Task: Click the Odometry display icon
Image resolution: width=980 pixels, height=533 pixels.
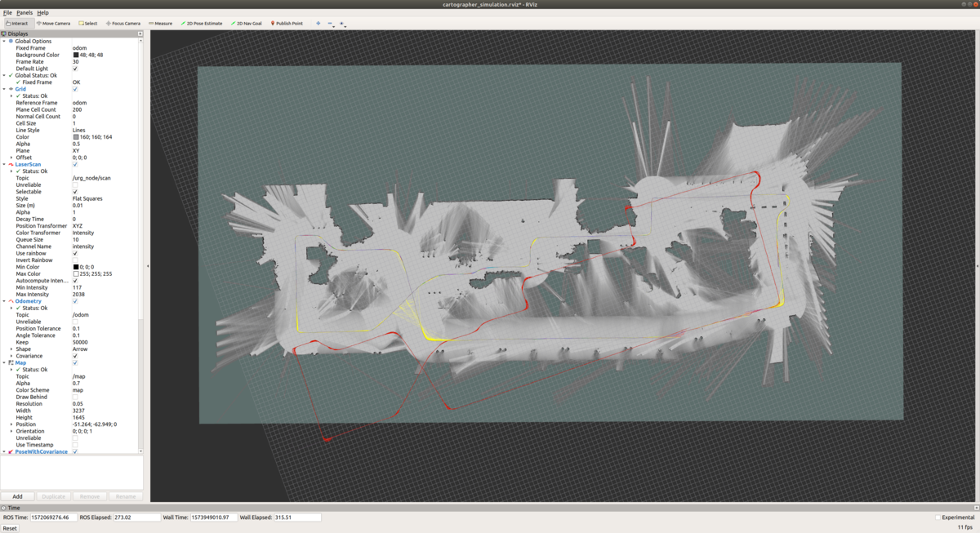Action: [x=11, y=301]
